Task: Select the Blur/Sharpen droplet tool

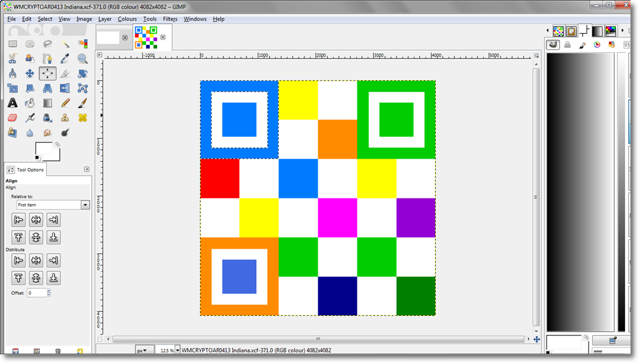Action: click(x=30, y=133)
